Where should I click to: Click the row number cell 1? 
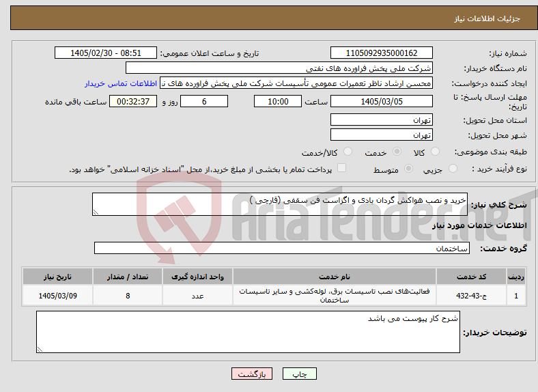[516, 296]
